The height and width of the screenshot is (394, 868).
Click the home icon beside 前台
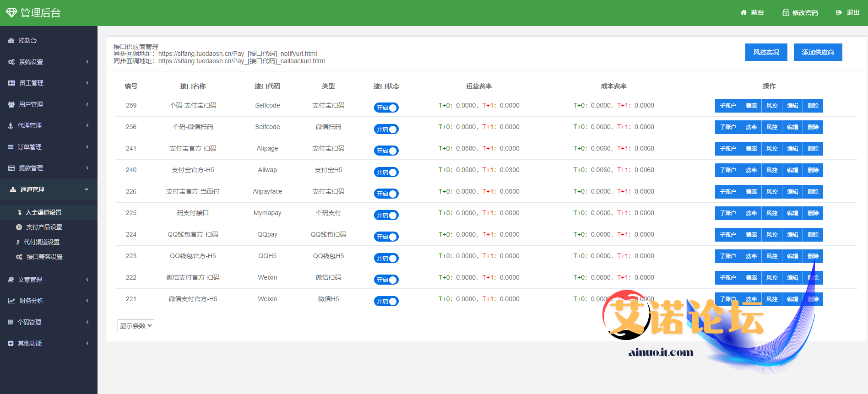pos(743,13)
